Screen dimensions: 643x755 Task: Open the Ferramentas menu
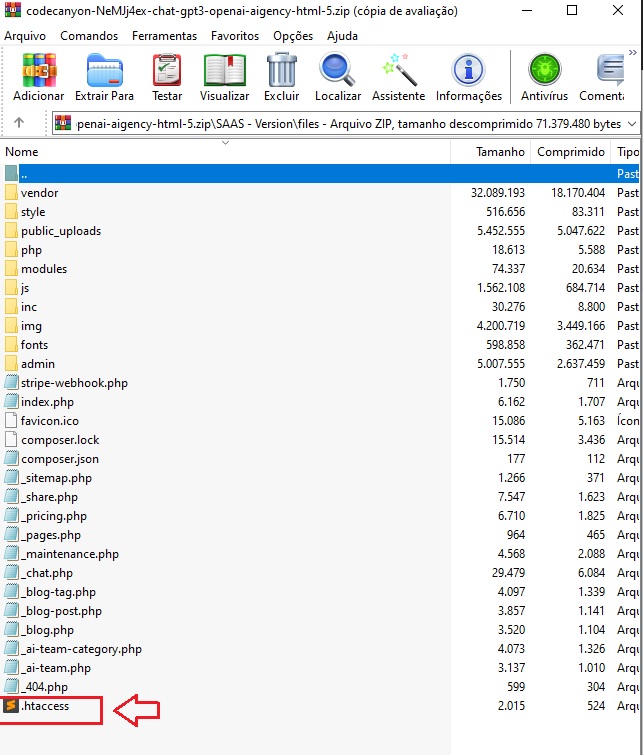click(164, 35)
